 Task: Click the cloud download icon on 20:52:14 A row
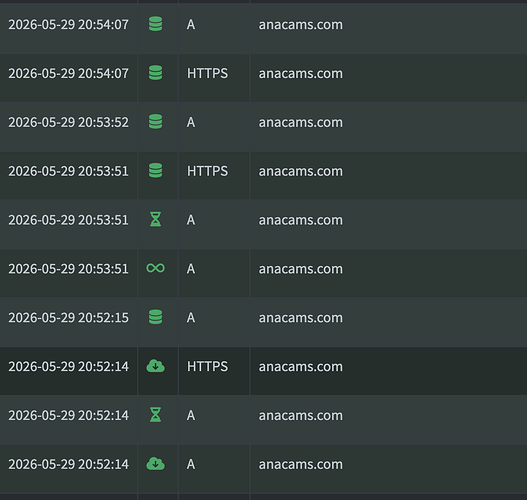click(x=155, y=464)
